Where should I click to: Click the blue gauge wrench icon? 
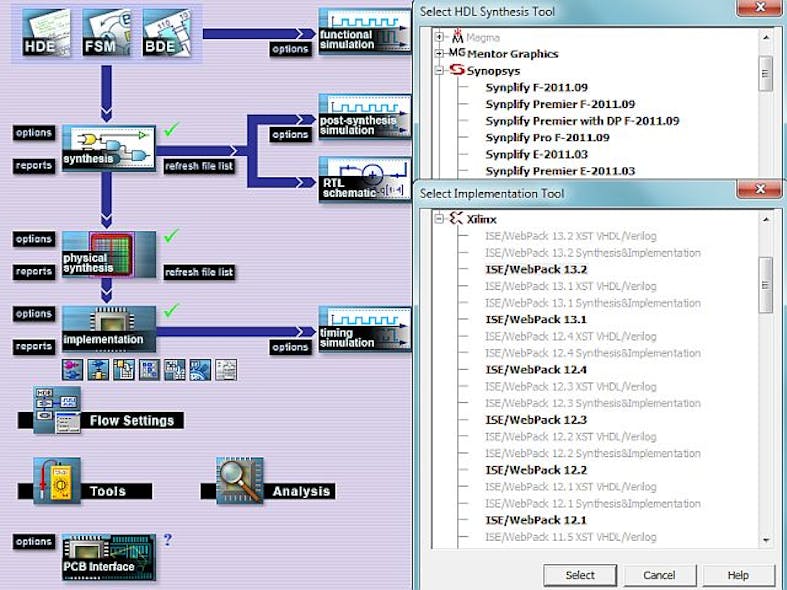click(200, 370)
